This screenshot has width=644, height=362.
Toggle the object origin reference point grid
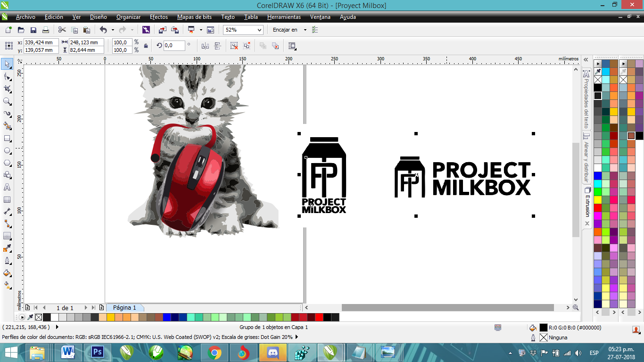click(x=8, y=46)
